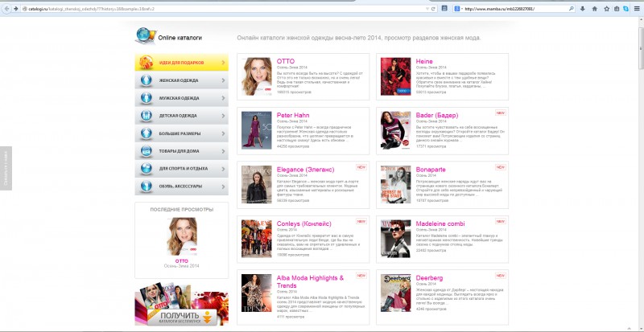
Task: Open the Deerberg catalog link
Action: (x=429, y=278)
